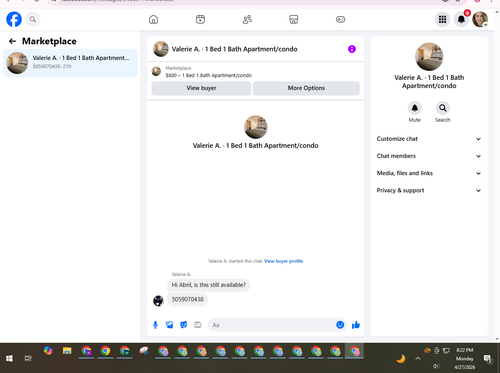This screenshot has height=373, width=500.
Task: Show hidden system tray icons
Action: coord(418,358)
